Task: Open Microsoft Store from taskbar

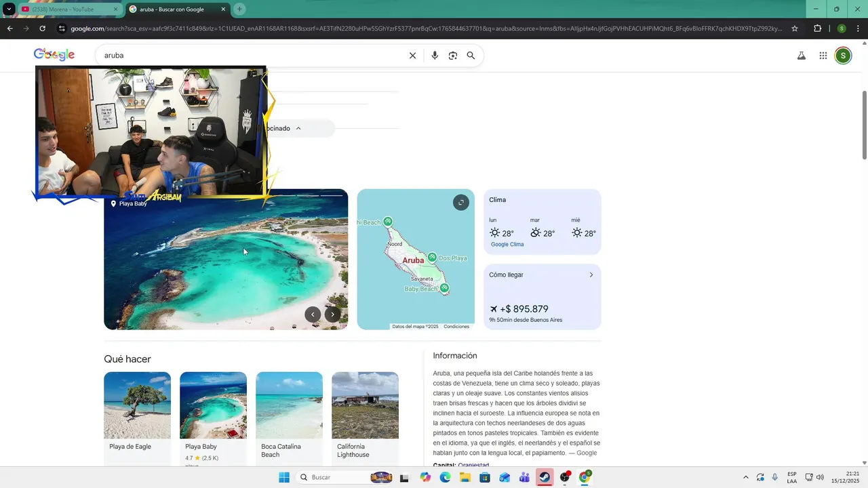Action: (x=485, y=477)
